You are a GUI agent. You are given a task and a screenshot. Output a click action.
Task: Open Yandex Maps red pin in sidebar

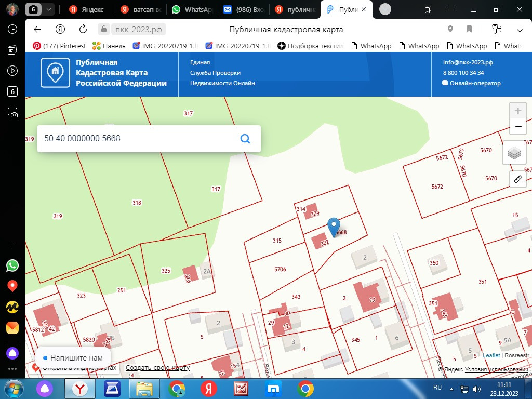click(12, 286)
